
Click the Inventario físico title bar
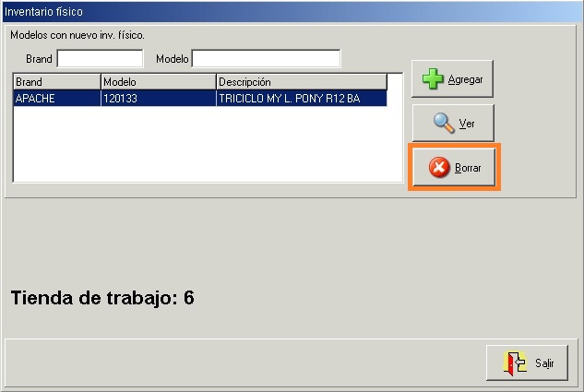[x=292, y=12]
